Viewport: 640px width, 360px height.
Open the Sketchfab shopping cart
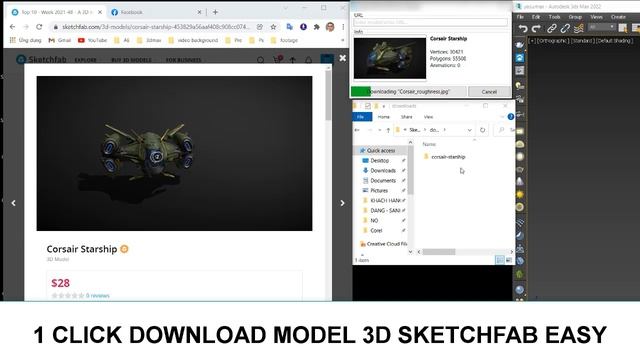coord(278,60)
